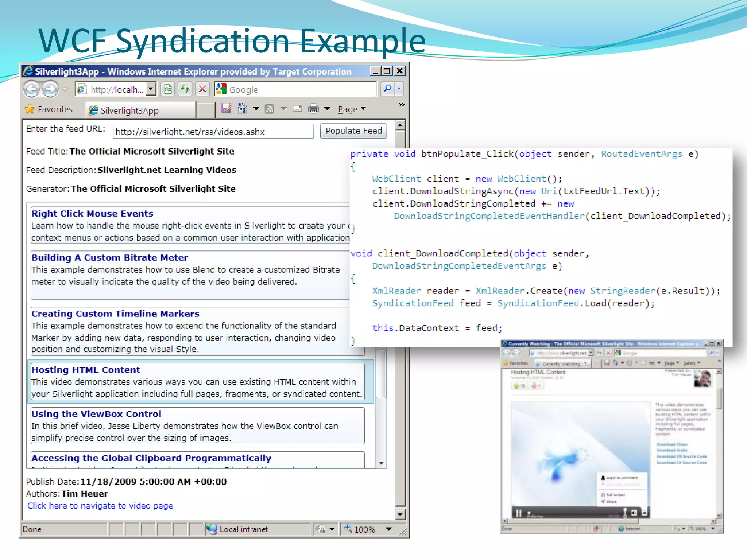Viewport: 747px width, 560px height.
Task: Click the feed URL text field
Action: point(213,132)
